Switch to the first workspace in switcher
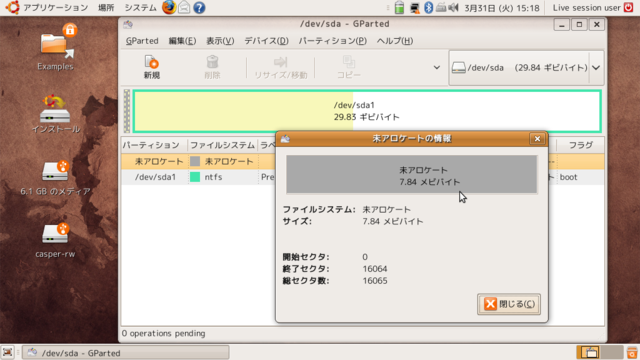This screenshot has height=360, width=640. pyautogui.click(x=588, y=352)
